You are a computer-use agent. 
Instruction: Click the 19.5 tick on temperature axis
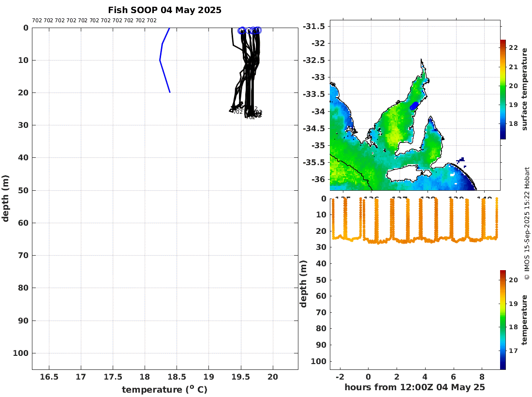pos(240,377)
